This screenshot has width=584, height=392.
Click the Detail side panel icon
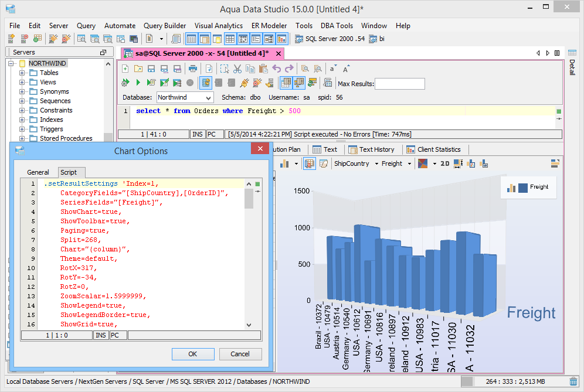point(572,53)
